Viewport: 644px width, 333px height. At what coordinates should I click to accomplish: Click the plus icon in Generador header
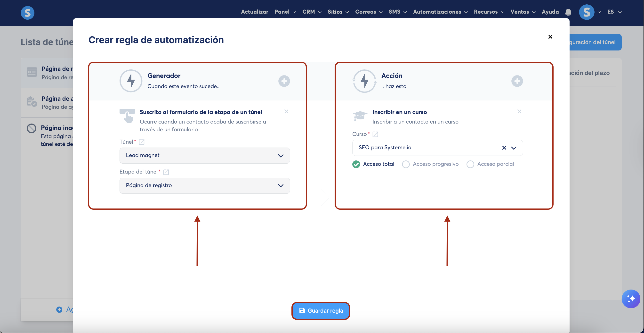pos(284,81)
